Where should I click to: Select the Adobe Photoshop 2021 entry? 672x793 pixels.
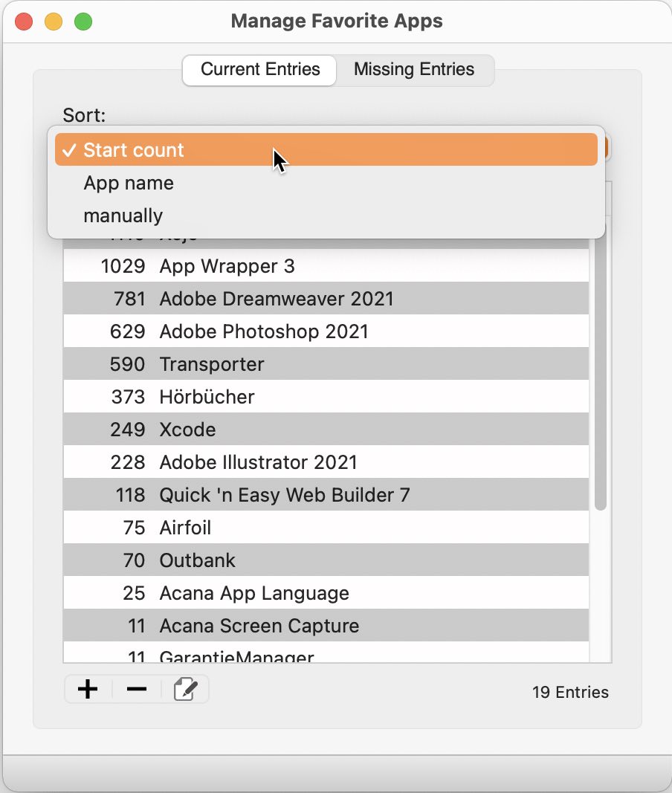pyautogui.click(x=326, y=331)
